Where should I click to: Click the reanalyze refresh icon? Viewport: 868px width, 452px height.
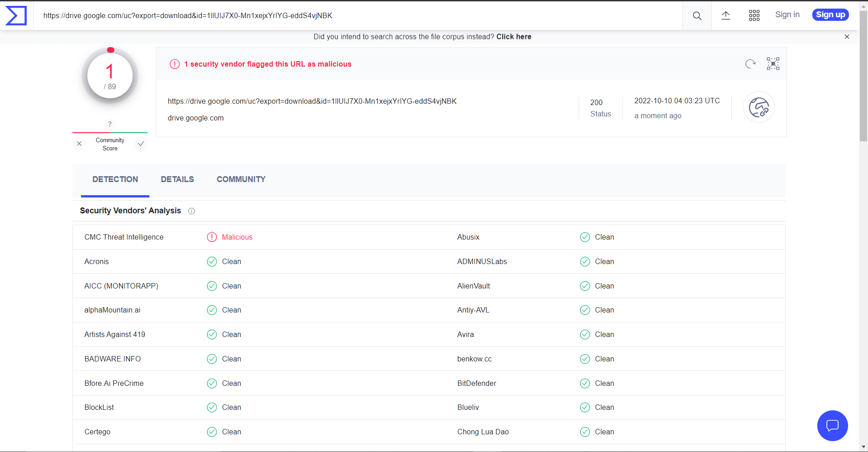click(750, 64)
